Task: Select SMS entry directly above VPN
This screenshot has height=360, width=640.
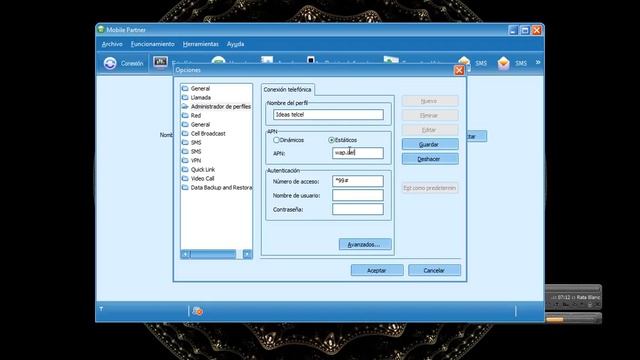Action: pos(196,151)
